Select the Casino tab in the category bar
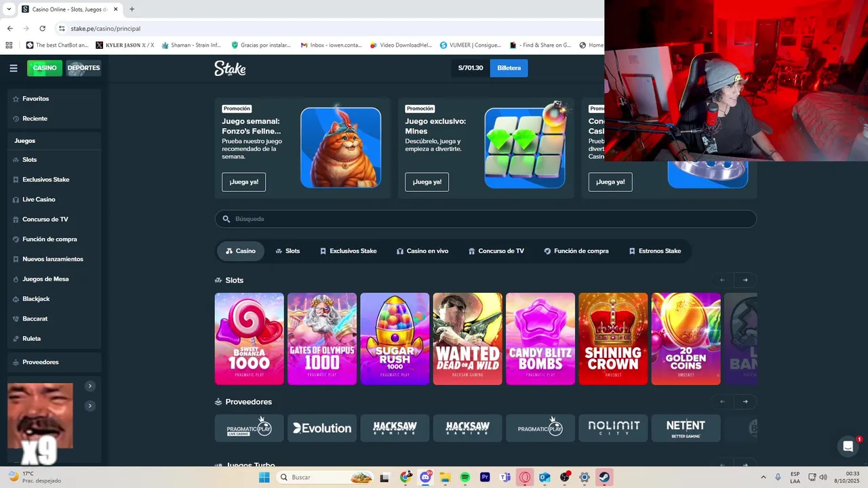The height and width of the screenshot is (488, 868). click(x=241, y=251)
